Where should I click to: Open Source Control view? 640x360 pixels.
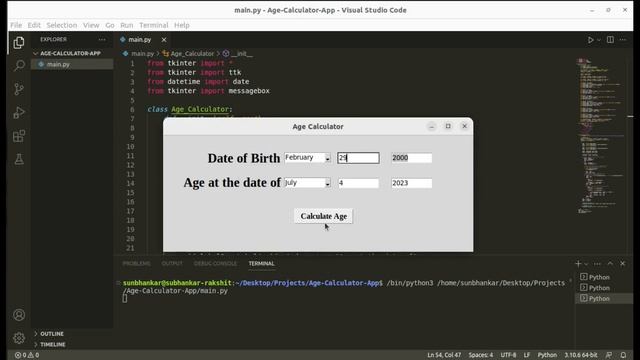[x=19, y=89]
